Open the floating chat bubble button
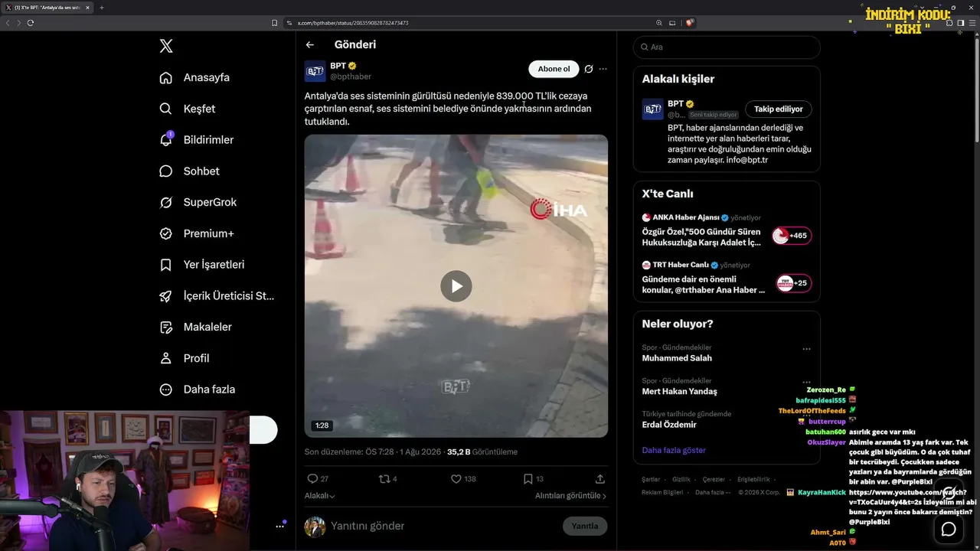Screen dimensions: 980x551 949,529
